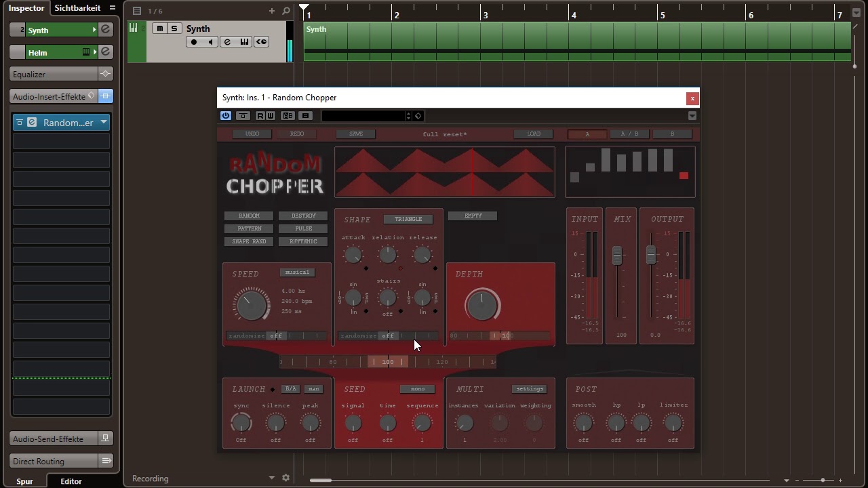Viewport: 868px width, 488px height.
Task: Toggle Write automation W button
Action: [x=270, y=116]
